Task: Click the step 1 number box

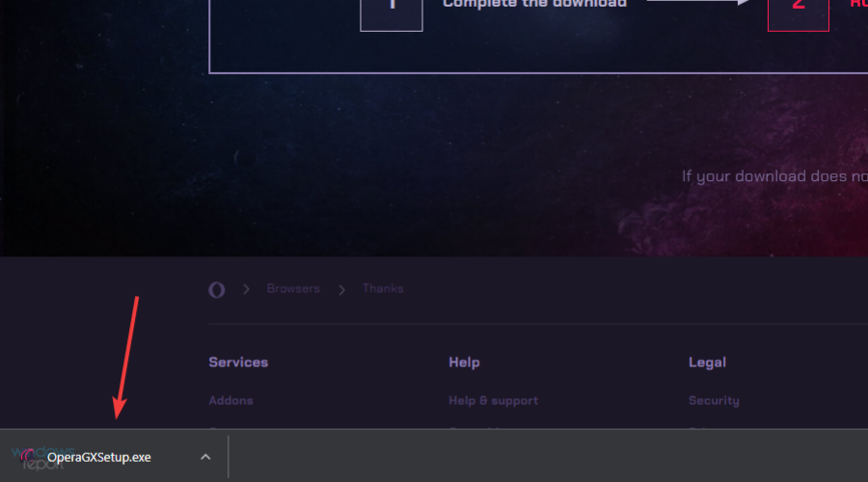Action: coord(392,13)
